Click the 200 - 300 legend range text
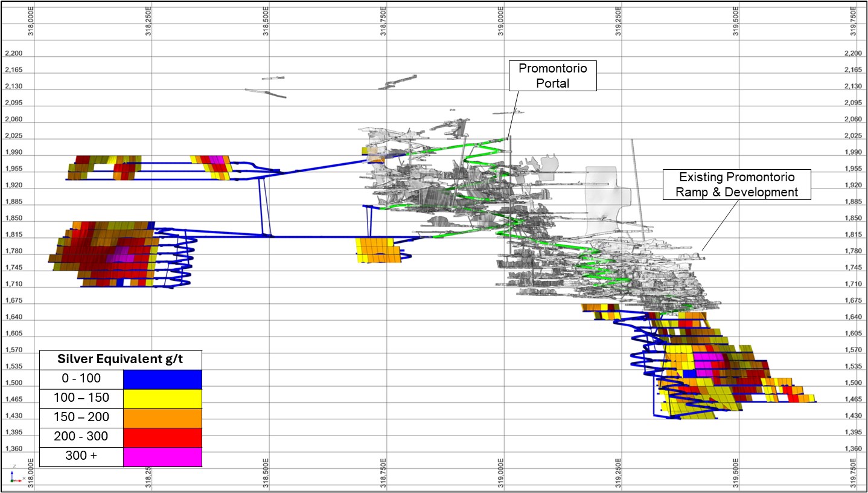Viewport: 868px width, 493px height. tap(81, 437)
